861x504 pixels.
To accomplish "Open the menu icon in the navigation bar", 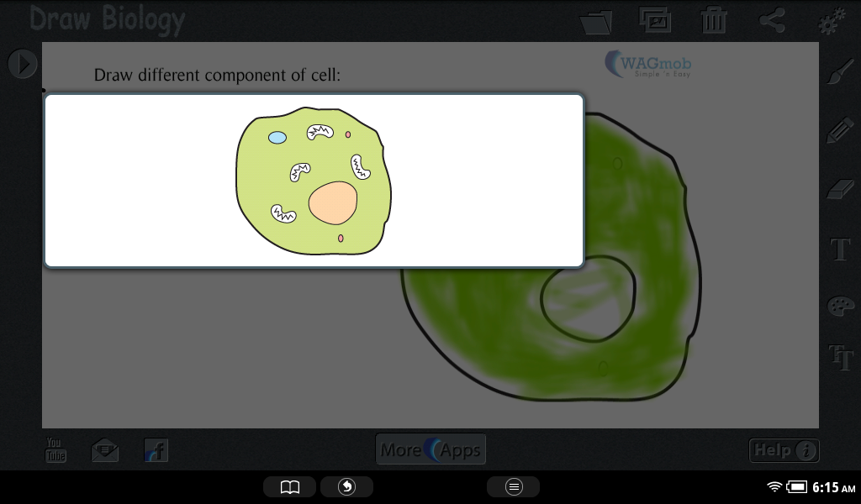I will [513, 486].
